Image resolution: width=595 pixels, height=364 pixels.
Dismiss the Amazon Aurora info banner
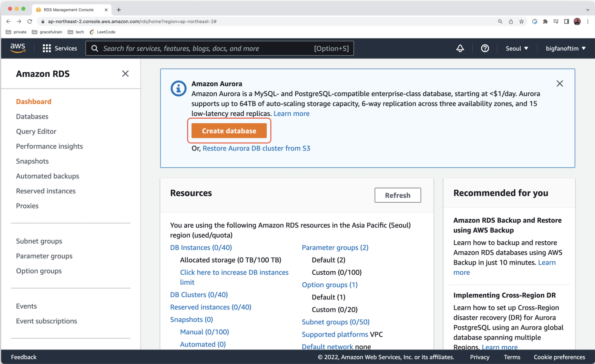click(x=559, y=84)
